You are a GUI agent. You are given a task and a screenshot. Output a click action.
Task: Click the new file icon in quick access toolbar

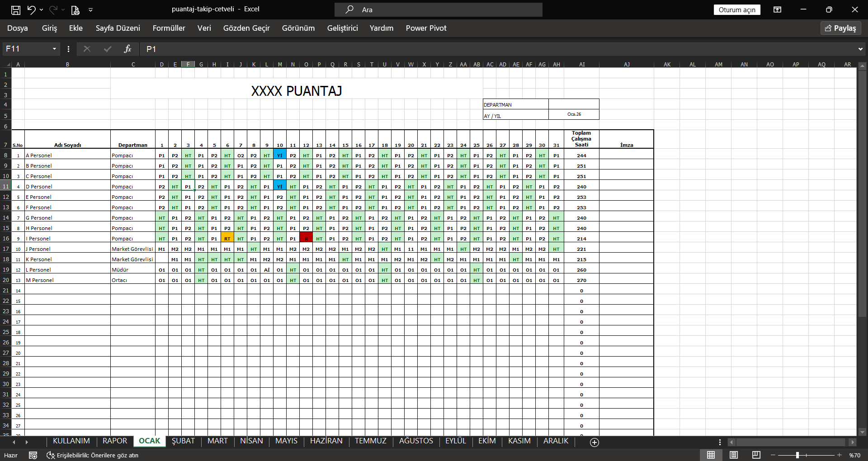pyautogui.click(x=75, y=9)
